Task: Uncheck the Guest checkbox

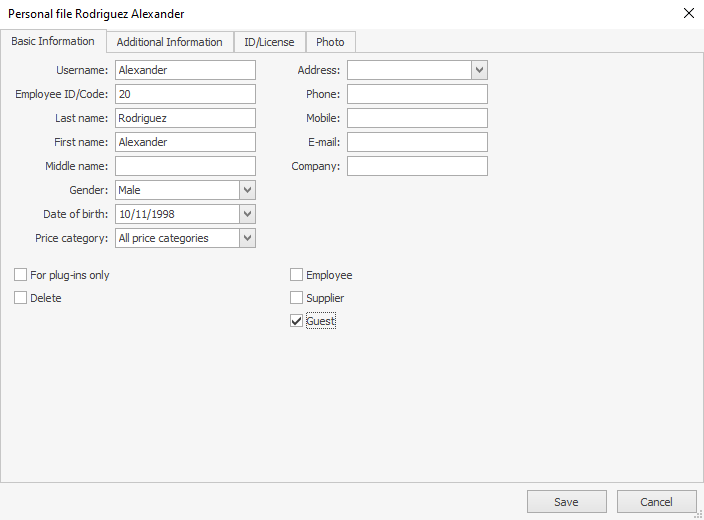Action: 297,321
